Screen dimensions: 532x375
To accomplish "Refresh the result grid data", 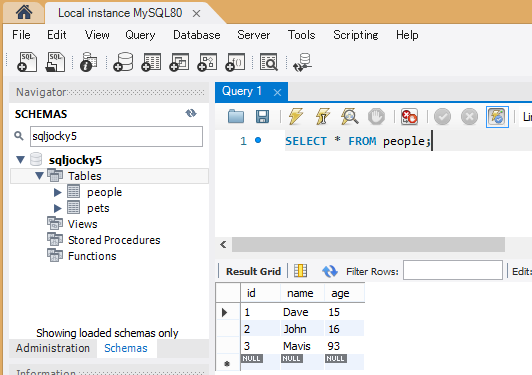I will click(x=329, y=271).
